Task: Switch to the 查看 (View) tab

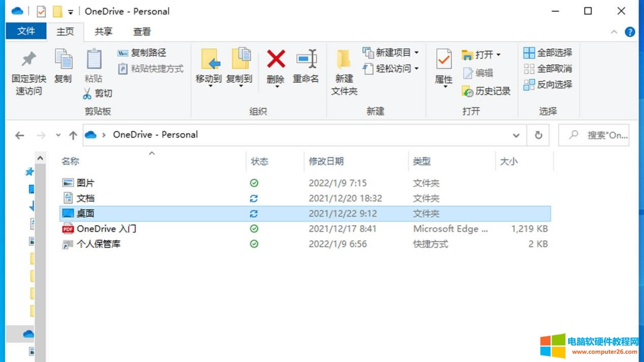Action: coord(142,32)
